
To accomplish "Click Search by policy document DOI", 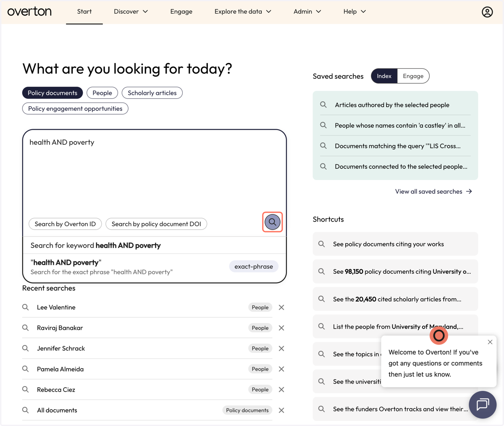I will point(156,224).
